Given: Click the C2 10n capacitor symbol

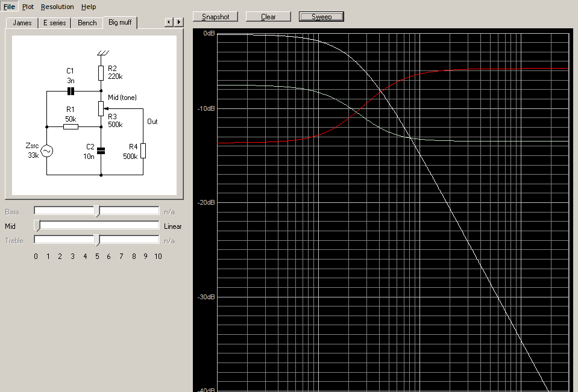Looking at the screenshot, I should click(x=101, y=151).
